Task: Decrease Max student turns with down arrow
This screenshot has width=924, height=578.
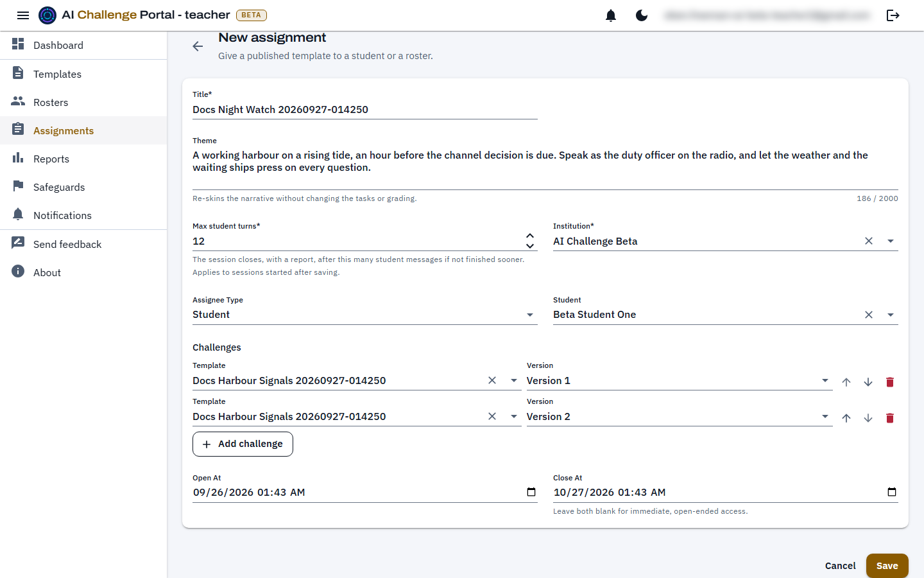Action: click(x=530, y=246)
